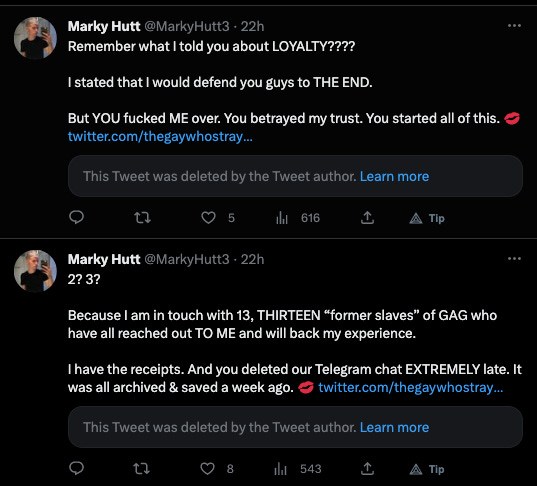Click Learn more on first deleted tweet
The width and height of the screenshot is (537, 486).
pyautogui.click(x=394, y=176)
